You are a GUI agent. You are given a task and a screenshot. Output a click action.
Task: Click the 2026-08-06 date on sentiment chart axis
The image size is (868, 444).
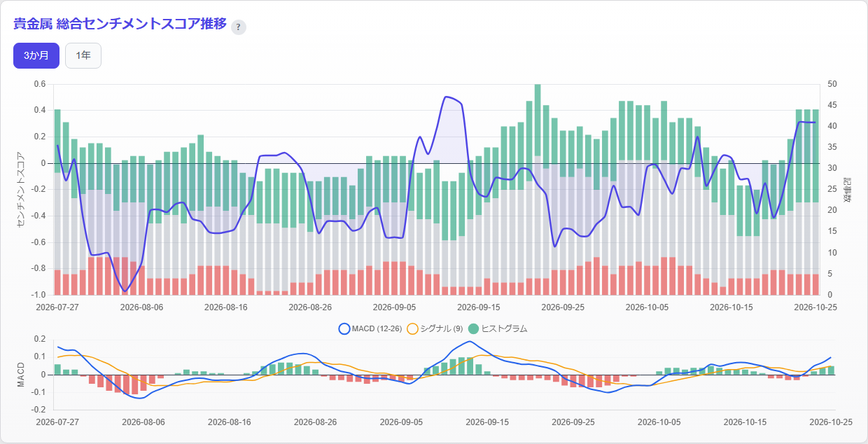pyautogui.click(x=141, y=307)
